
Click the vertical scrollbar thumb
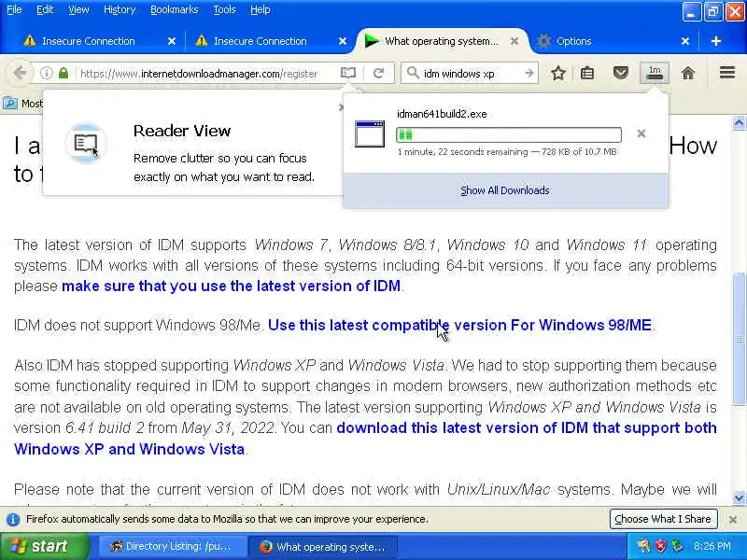739,339
